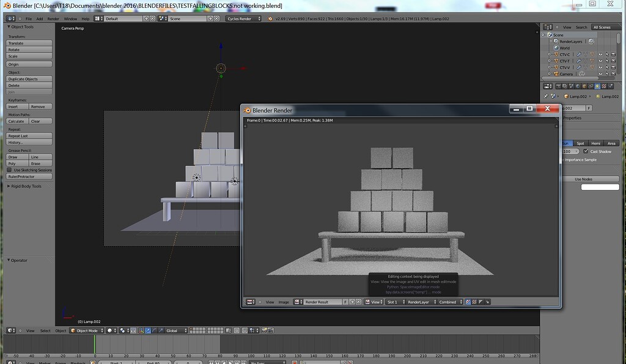Screen dimensions: 626x364
Task: Select the Sun lamp type
Action: [x=567, y=144]
